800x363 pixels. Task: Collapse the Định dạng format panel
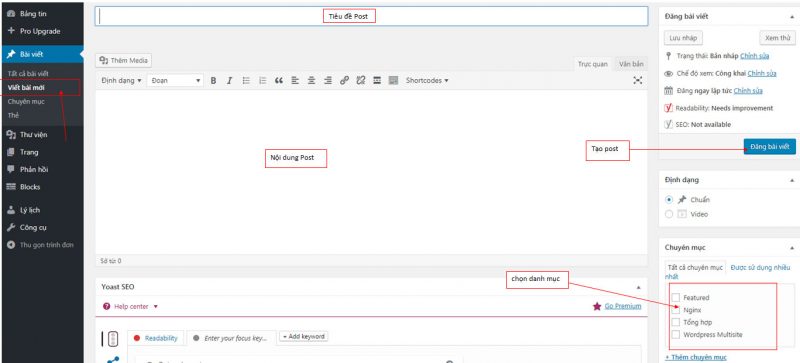(791, 180)
